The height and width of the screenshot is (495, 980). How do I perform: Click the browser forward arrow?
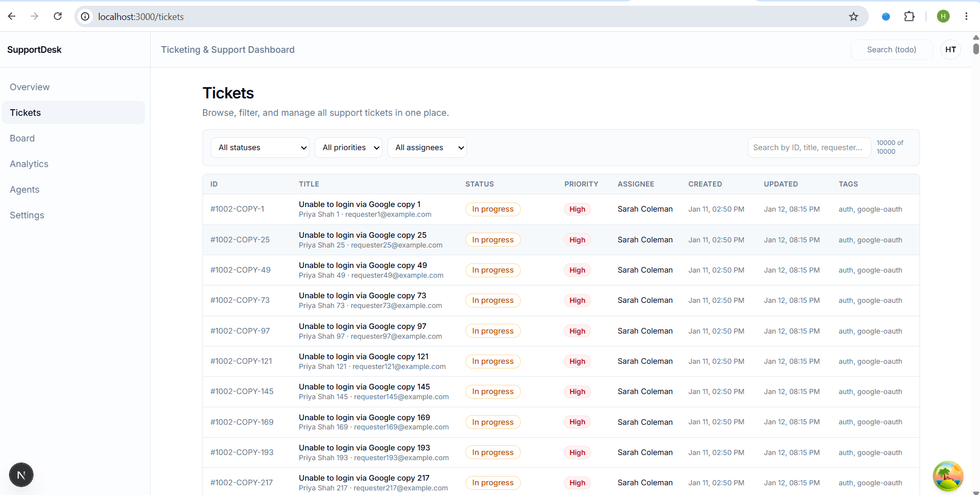pyautogui.click(x=34, y=16)
